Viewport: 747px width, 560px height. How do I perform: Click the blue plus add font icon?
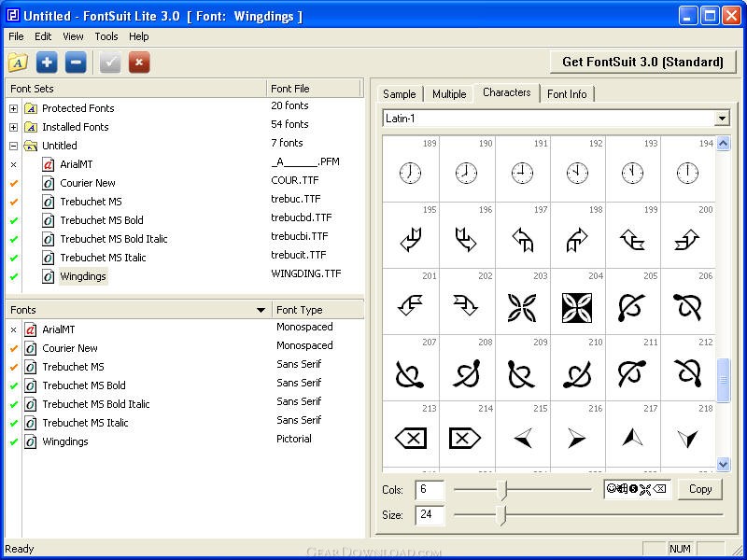tap(47, 63)
